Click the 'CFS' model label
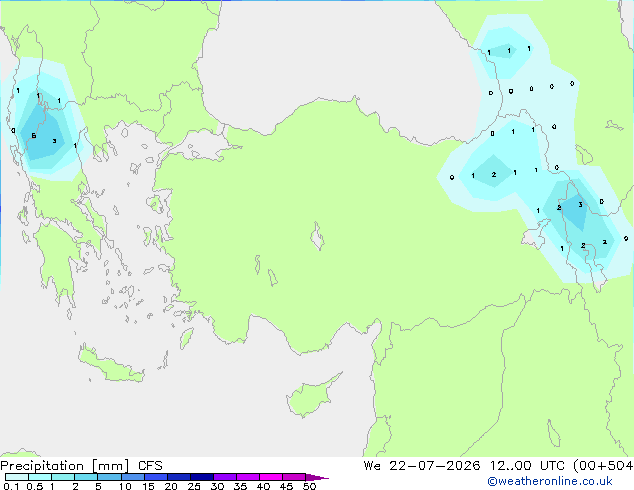 [x=150, y=466]
